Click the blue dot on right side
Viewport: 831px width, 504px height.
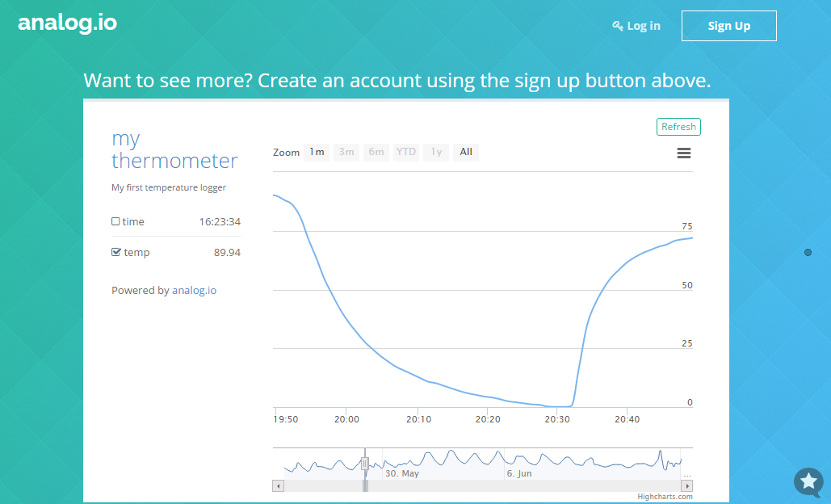808,253
